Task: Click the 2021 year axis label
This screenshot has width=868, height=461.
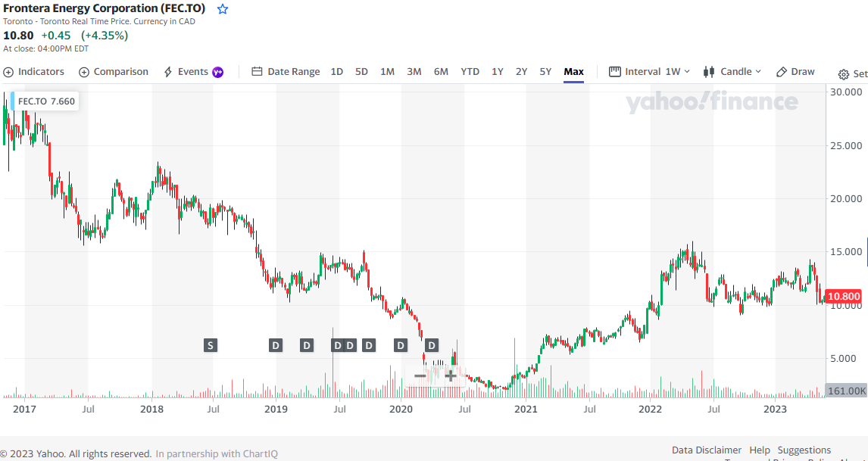Action: 526,410
